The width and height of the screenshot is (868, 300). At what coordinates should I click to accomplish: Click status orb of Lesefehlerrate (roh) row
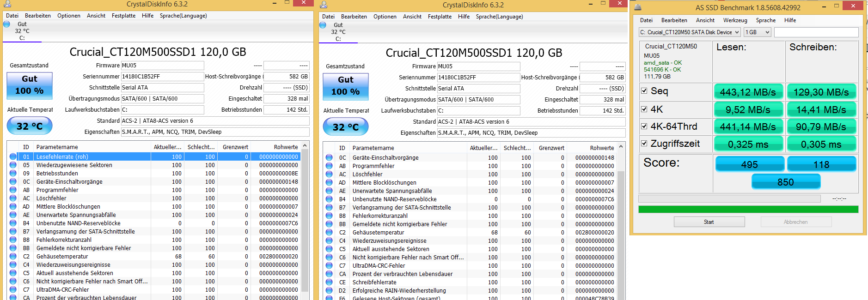[13, 156]
